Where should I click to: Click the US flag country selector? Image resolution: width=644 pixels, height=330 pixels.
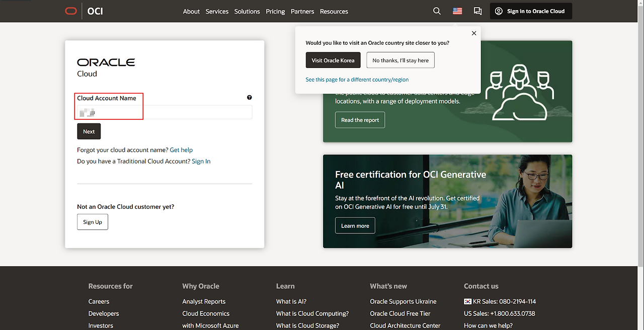pos(457,11)
